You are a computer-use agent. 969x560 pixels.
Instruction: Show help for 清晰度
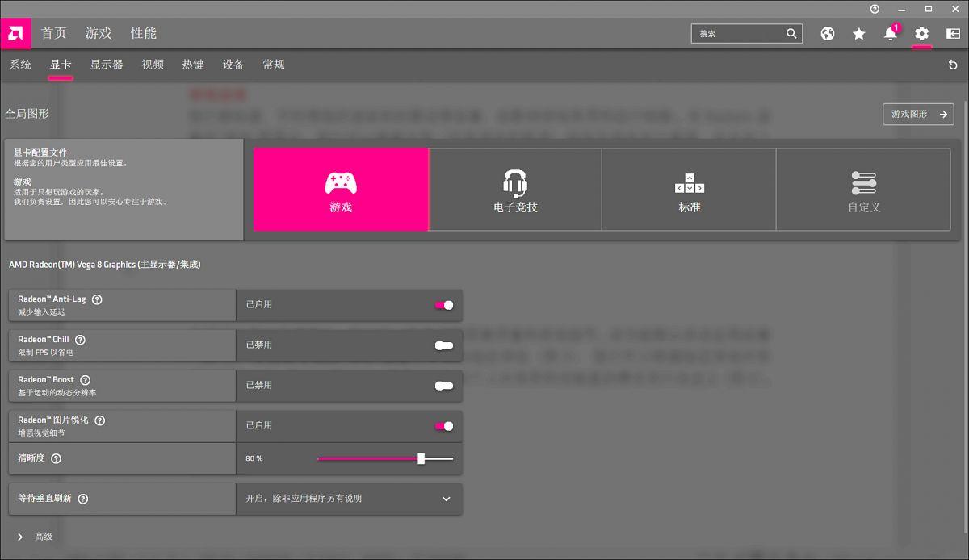pos(56,458)
